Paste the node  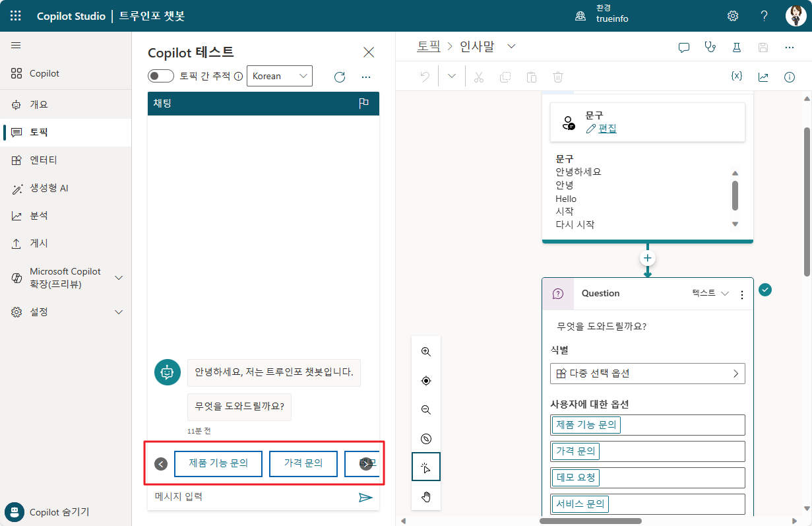(x=532, y=77)
